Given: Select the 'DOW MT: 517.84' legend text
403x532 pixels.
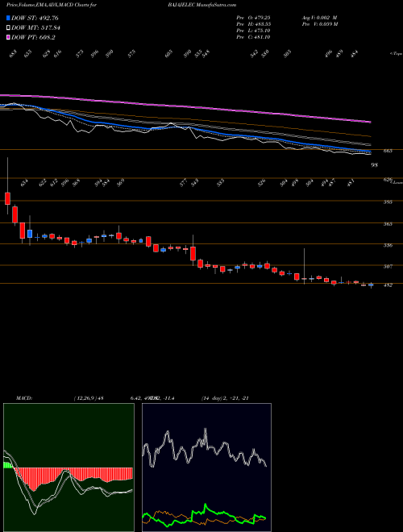Looking at the screenshot, I should coord(35,28).
